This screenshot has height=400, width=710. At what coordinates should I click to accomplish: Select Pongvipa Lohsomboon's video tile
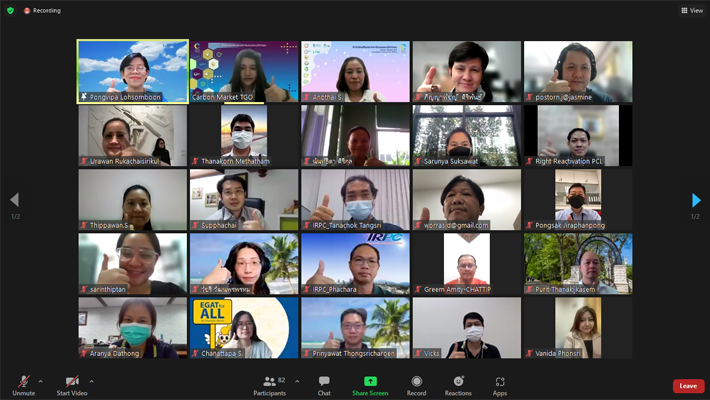click(x=132, y=71)
